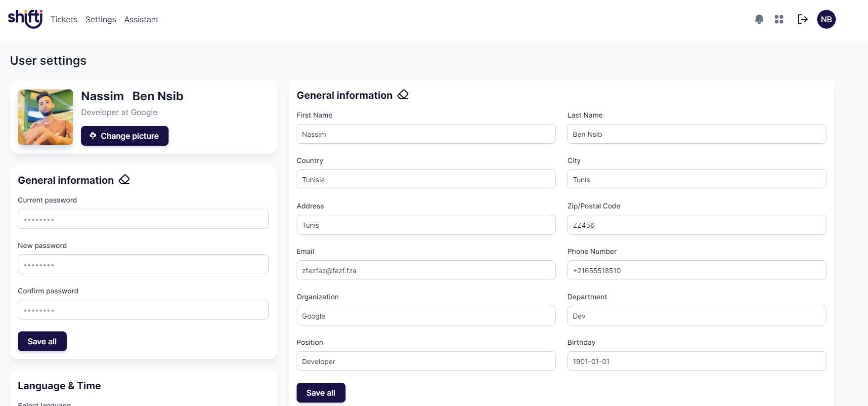868x406 pixels.
Task: Click the Phone Number field
Action: tap(697, 270)
